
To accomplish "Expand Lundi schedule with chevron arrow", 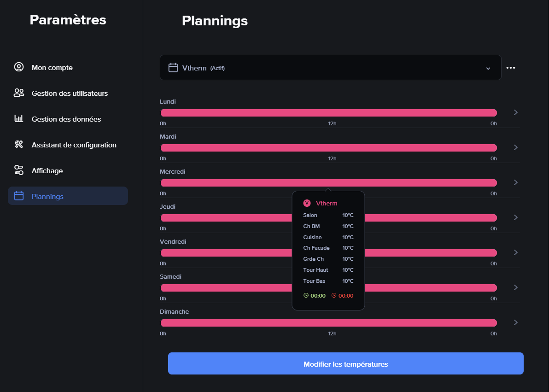I will tap(516, 112).
